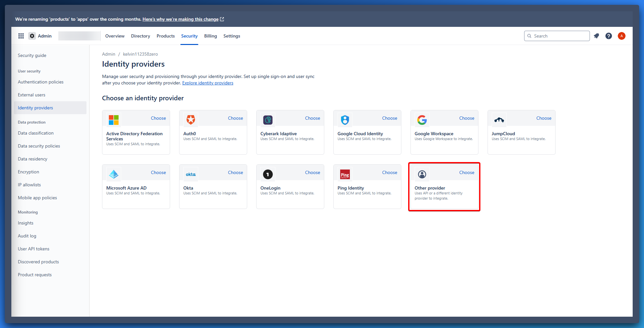Click the external link icon in banner
This screenshot has height=328, width=644.
click(x=222, y=19)
